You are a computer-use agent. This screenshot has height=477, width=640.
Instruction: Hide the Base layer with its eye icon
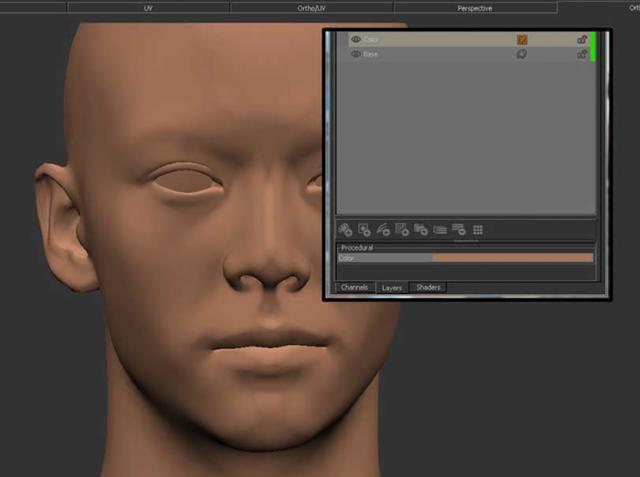pos(356,54)
